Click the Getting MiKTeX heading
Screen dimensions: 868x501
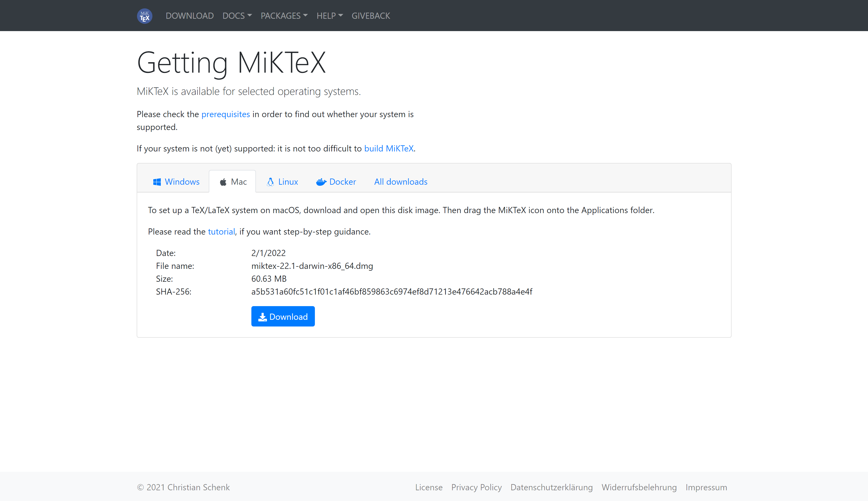(x=231, y=63)
